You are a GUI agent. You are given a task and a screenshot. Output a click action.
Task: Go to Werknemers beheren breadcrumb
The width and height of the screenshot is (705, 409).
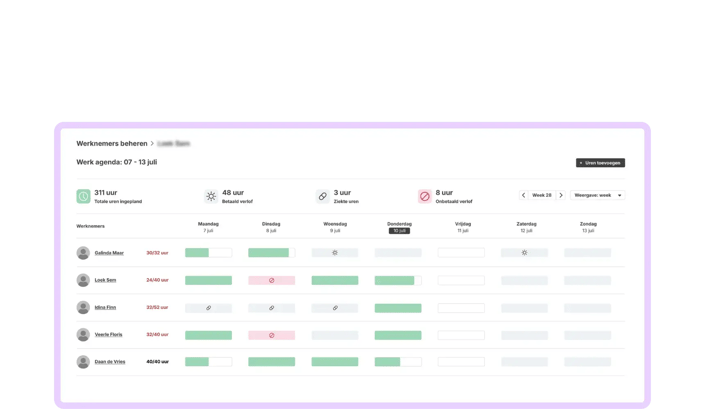(x=112, y=143)
